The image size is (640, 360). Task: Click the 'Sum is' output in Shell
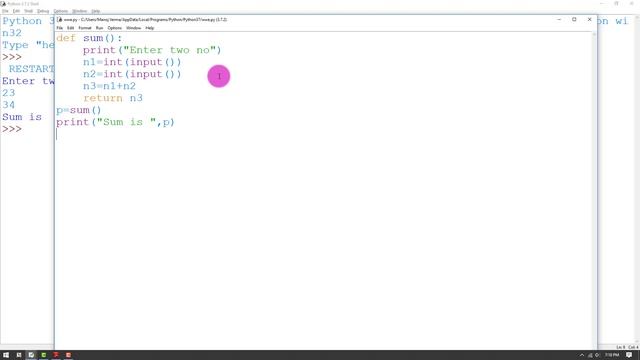point(22,117)
